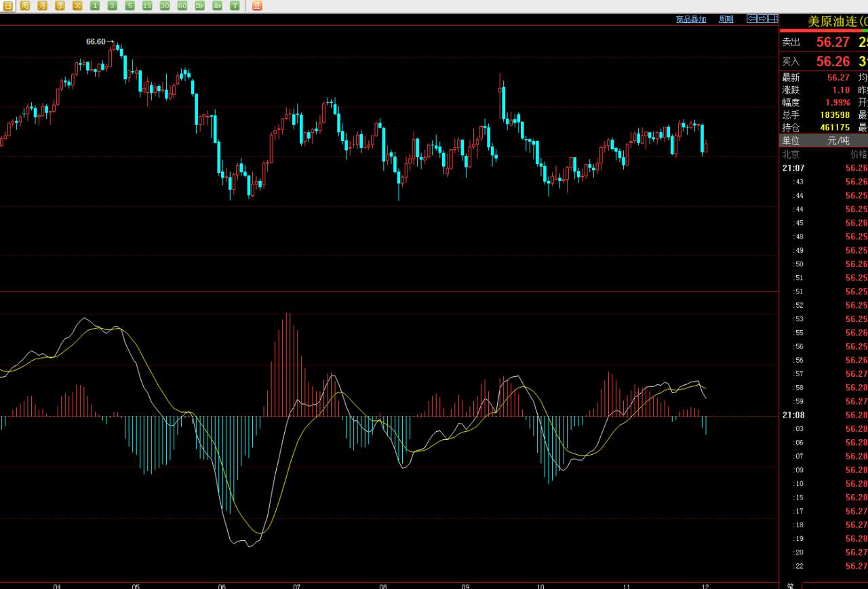The image size is (868, 589).
Task: Click the 买入 bid price 56.26
Action: [833, 61]
